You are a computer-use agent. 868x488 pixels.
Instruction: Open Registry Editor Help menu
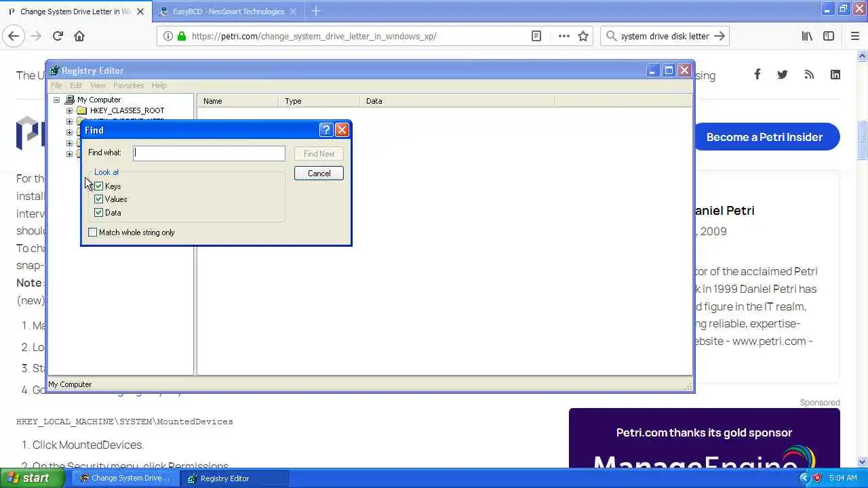pos(159,85)
